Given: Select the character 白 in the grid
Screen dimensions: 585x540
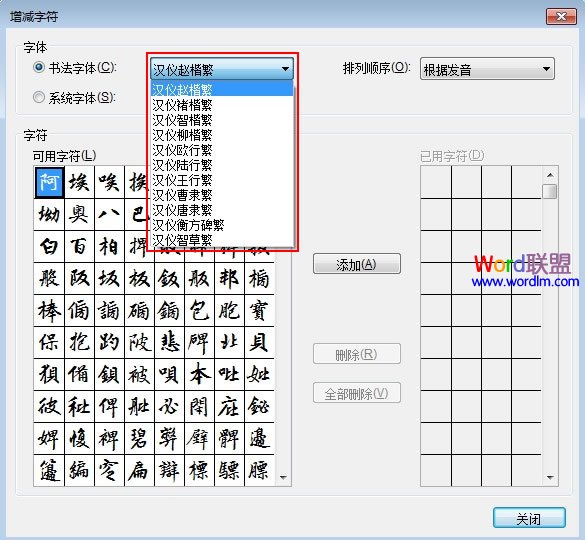Looking at the screenshot, I should click(x=49, y=247).
